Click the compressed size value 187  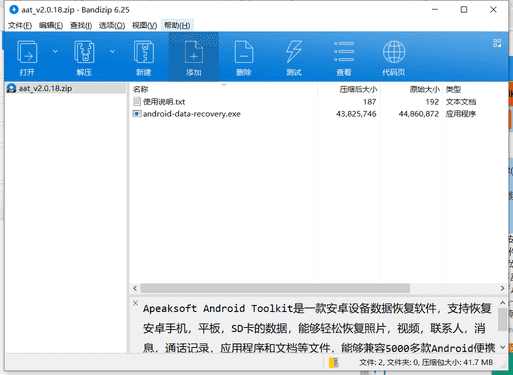(x=370, y=102)
